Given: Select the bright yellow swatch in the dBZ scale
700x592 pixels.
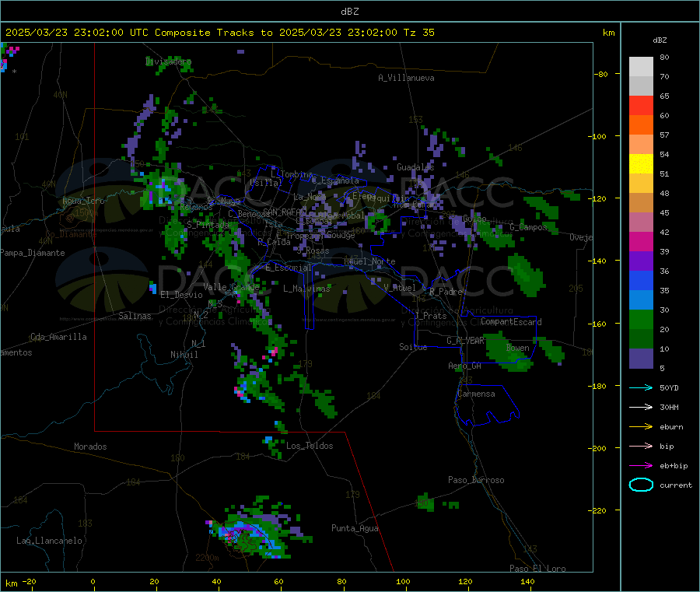Looking at the screenshot, I should click(641, 164).
